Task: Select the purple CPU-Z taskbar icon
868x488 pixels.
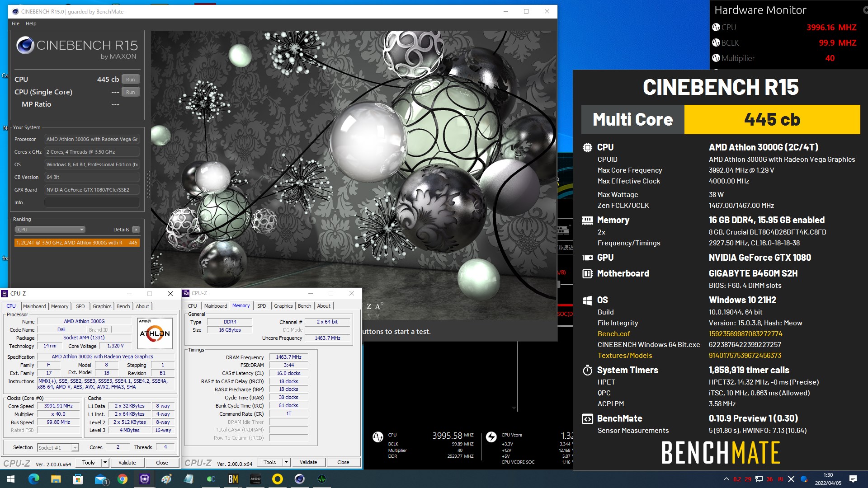Action: click(x=145, y=479)
